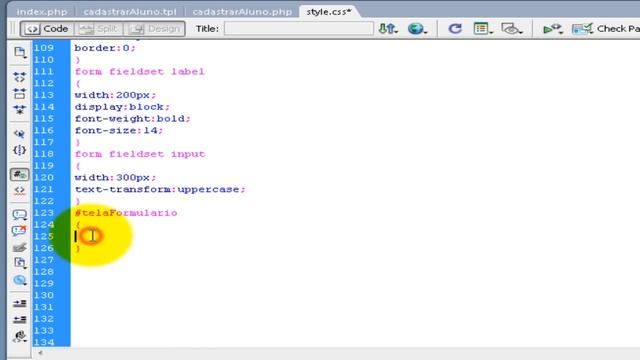640x360 pixels.
Task: Click the Indent Code icon
Action: coord(19,303)
